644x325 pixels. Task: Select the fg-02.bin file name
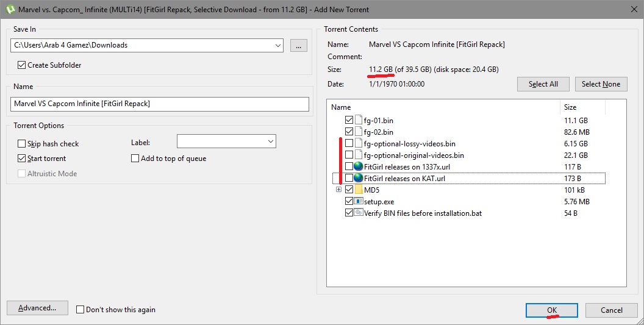pyautogui.click(x=378, y=132)
